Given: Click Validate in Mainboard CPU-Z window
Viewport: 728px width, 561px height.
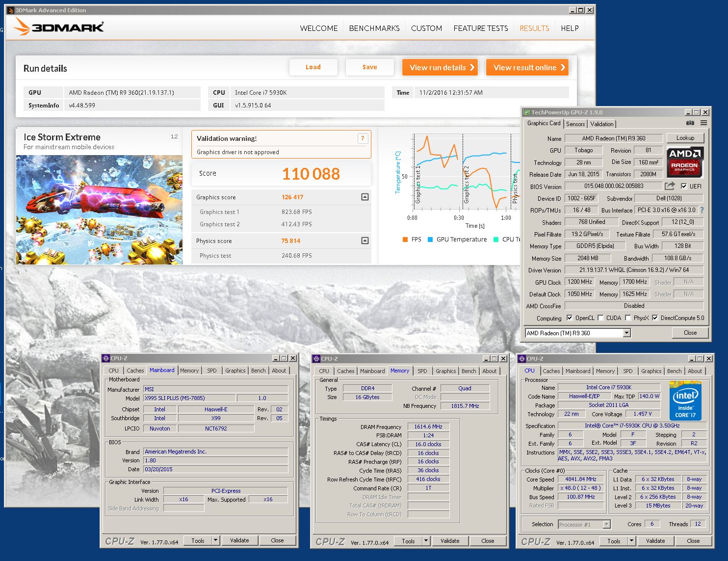Looking at the screenshot, I should click(x=239, y=540).
